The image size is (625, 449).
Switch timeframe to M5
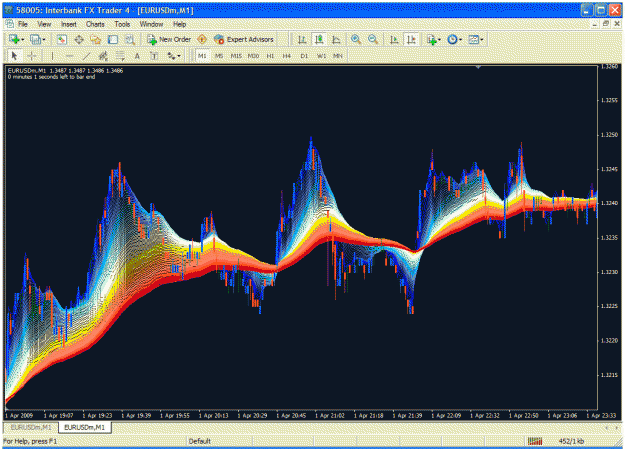219,56
